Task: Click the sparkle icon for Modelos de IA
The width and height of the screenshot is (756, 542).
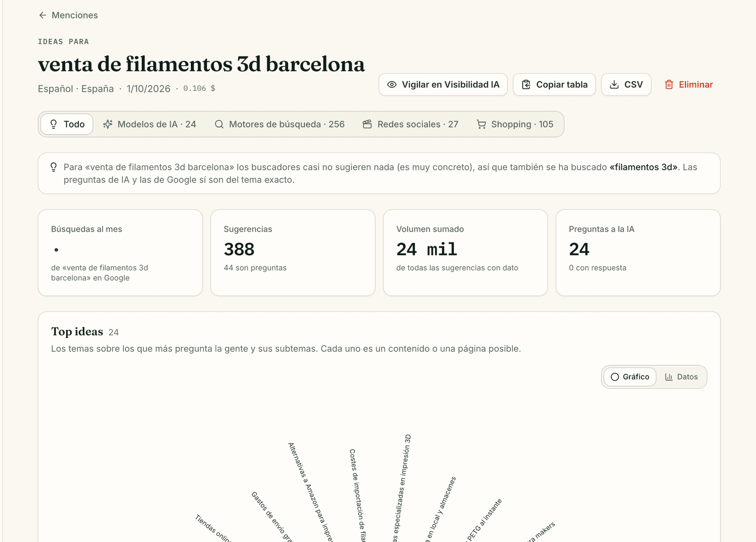Action: (108, 124)
